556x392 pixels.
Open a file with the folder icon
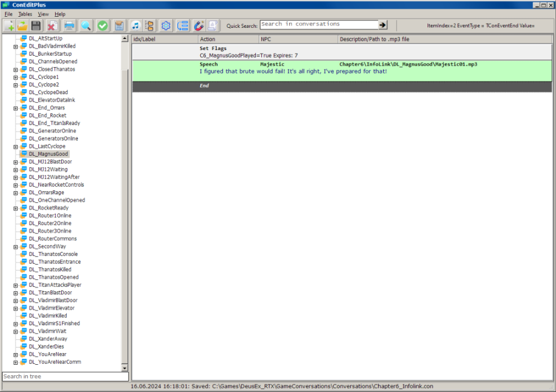pyautogui.click(x=23, y=26)
